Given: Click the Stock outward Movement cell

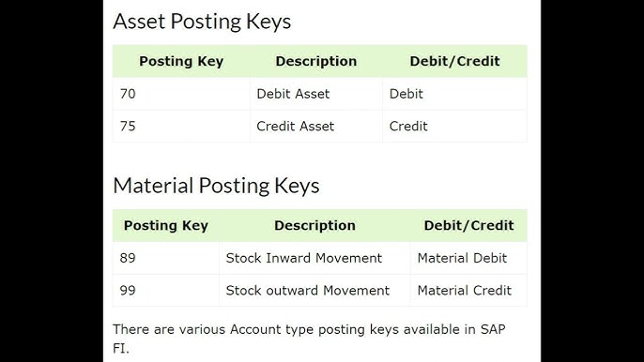Looking at the screenshot, I should (x=314, y=290).
